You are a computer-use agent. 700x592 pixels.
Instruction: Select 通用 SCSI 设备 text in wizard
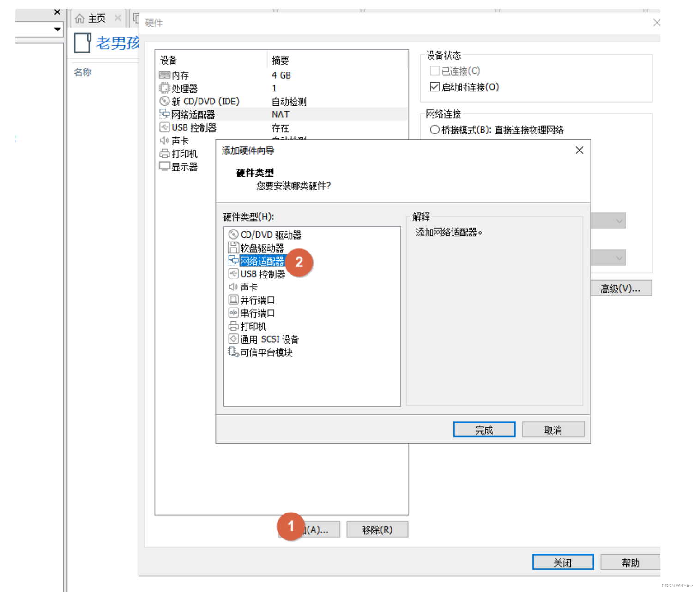pos(270,339)
